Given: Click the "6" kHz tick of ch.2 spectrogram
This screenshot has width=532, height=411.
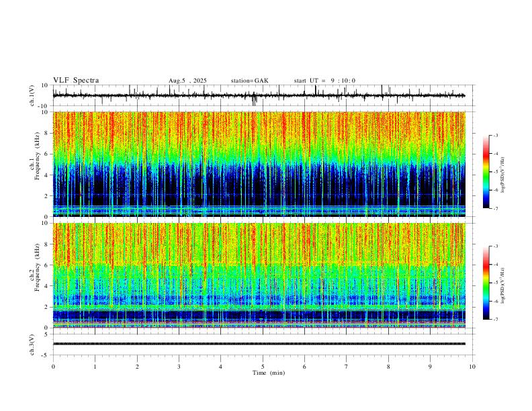Looking at the screenshot, I should 46,265.
